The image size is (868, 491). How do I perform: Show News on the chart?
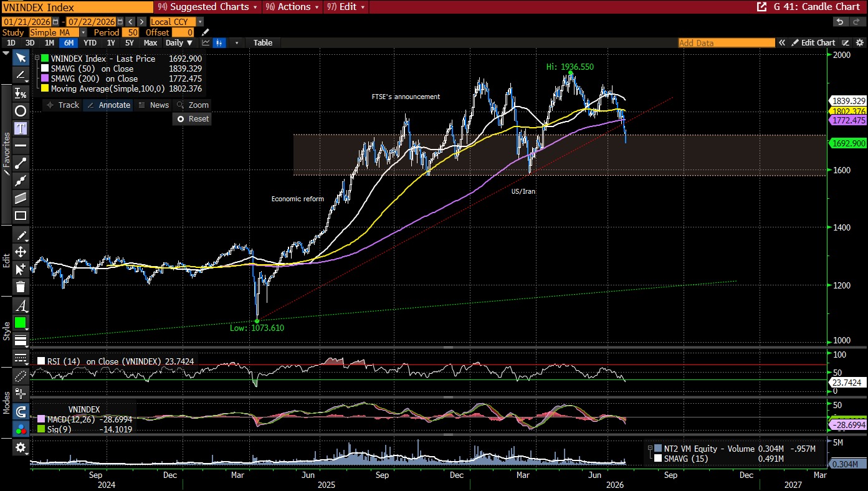[154, 105]
